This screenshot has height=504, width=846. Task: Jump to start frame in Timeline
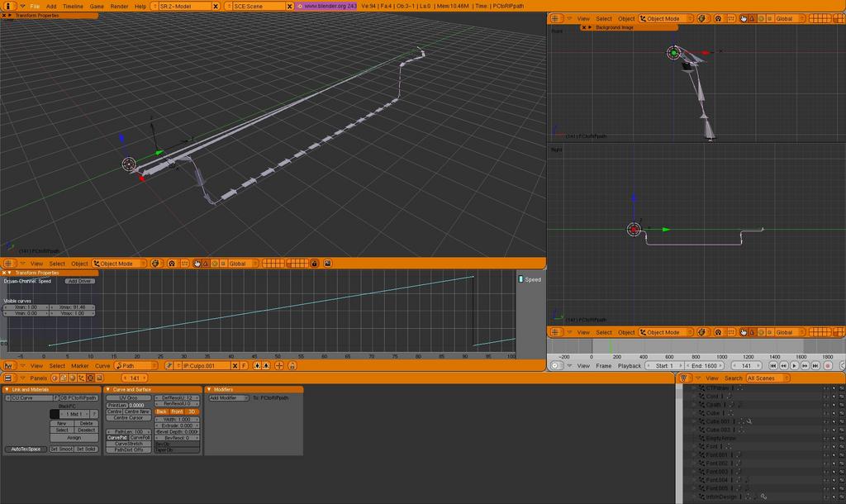tap(773, 366)
